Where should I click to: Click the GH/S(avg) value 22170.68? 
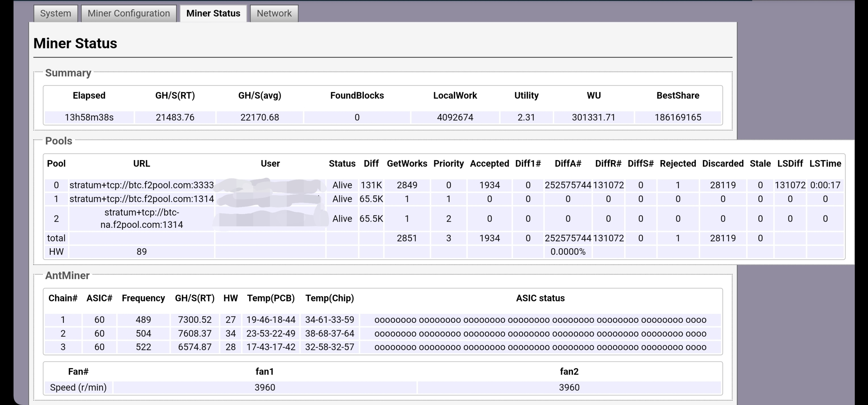(259, 117)
